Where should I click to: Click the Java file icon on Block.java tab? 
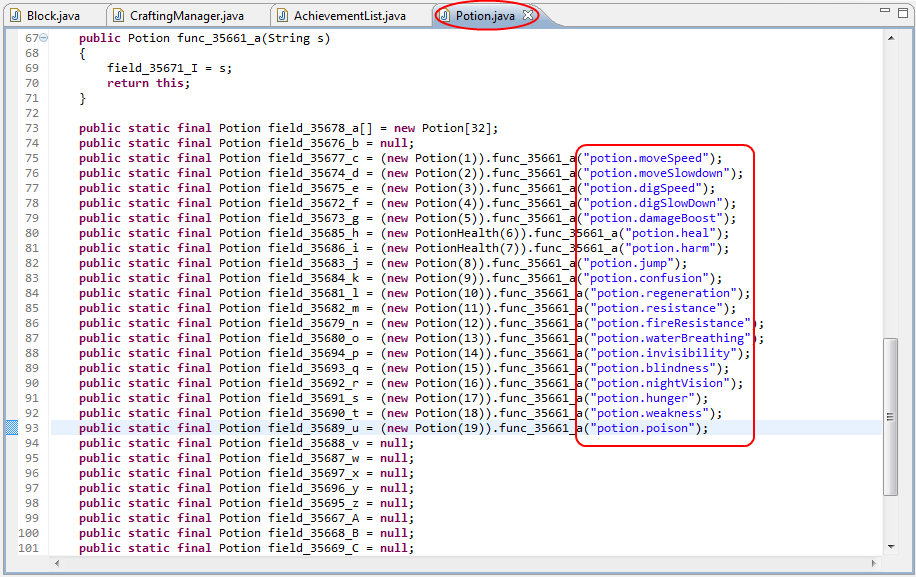16,16
